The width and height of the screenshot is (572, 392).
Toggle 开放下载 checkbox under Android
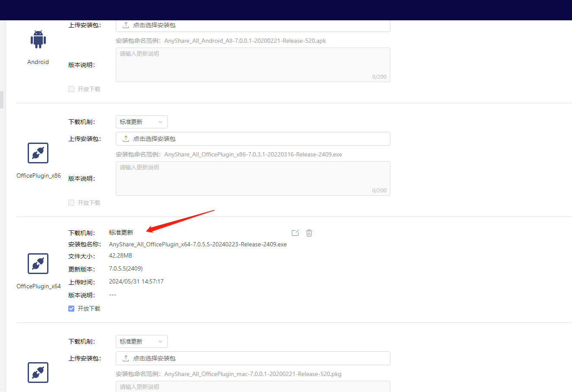(71, 89)
